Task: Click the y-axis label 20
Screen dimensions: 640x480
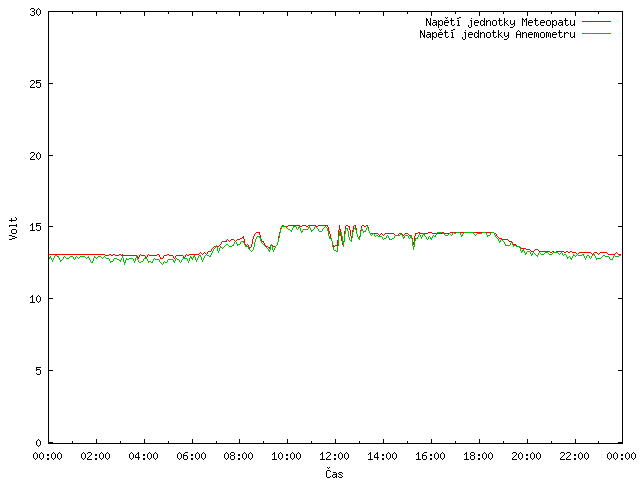Action: pyautogui.click(x=36, y=156)
